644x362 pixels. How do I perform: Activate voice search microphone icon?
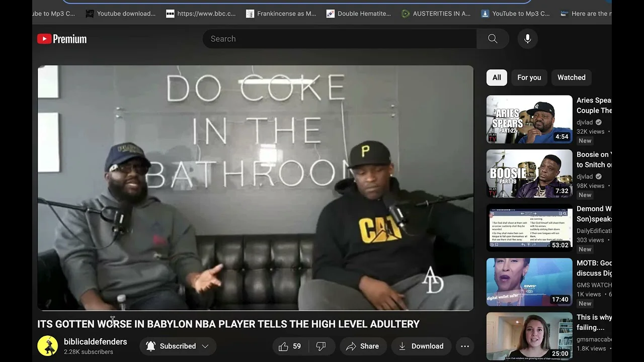pyautogui.click(x=527, y=39)
